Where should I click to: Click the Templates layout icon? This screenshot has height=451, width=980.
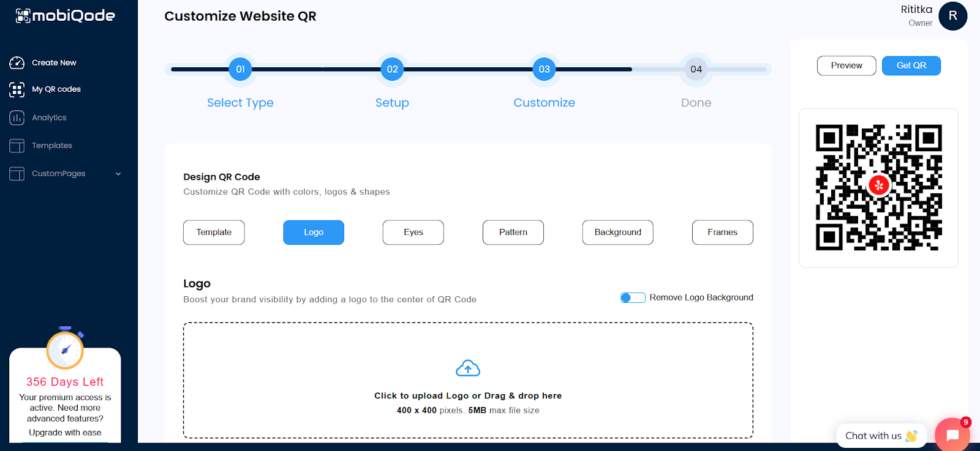click(17, 146)
